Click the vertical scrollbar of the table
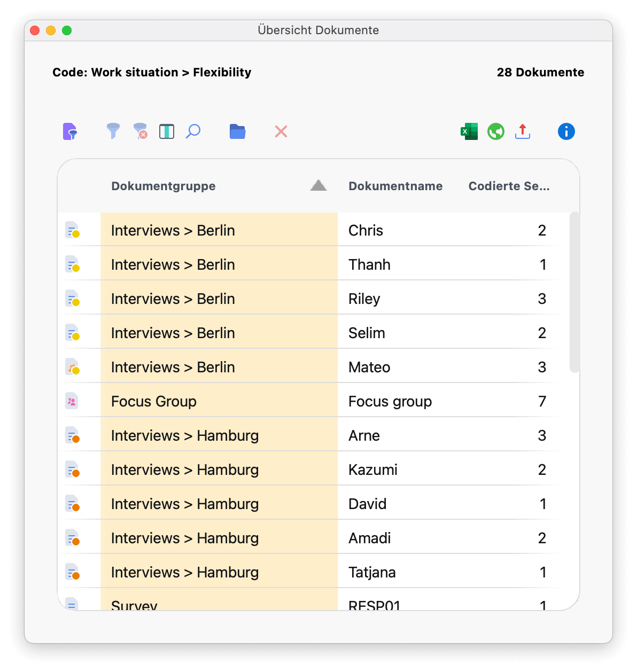 coord(574,292)
